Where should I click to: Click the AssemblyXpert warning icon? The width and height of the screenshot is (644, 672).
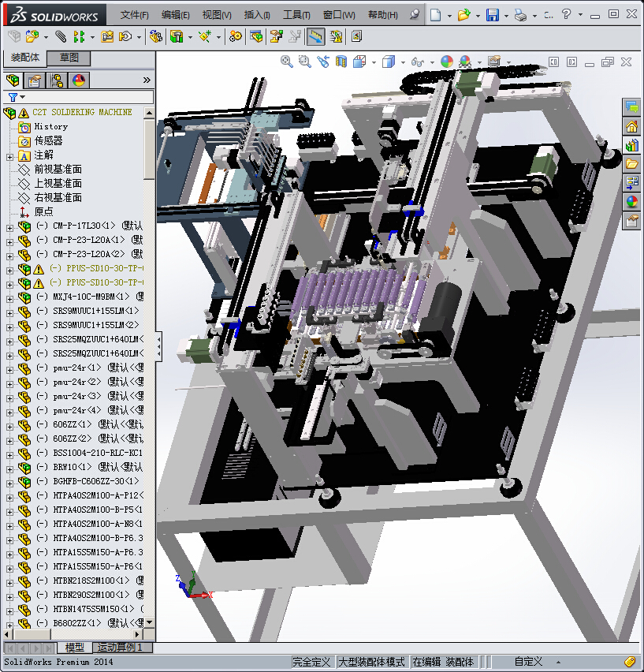[336, 36]
